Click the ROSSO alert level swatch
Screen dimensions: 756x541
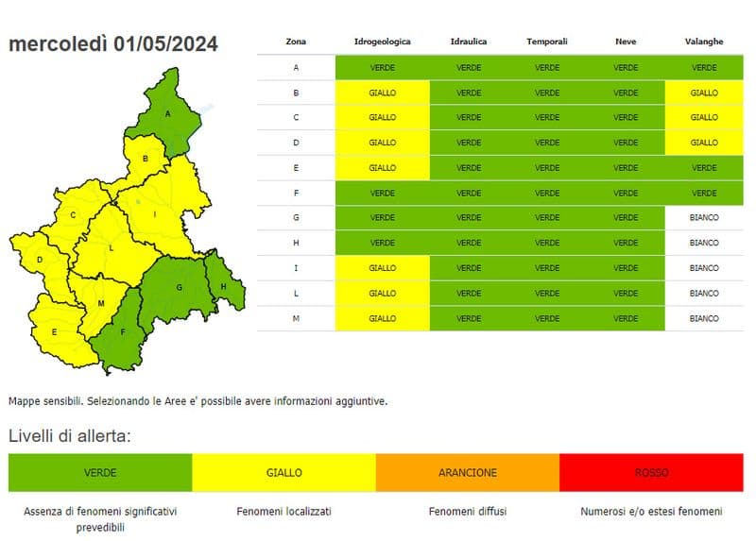coord(651,472)
